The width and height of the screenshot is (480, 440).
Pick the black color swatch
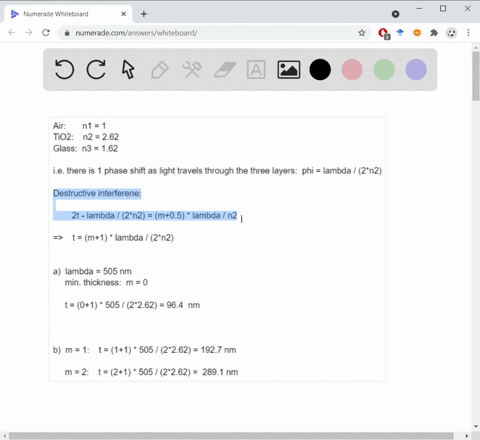320,69
